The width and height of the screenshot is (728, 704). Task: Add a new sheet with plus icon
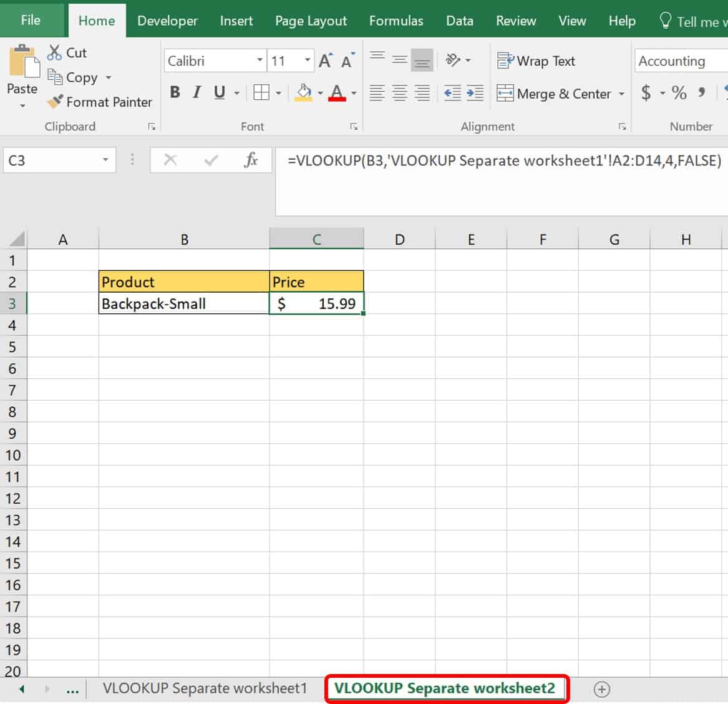602,689
